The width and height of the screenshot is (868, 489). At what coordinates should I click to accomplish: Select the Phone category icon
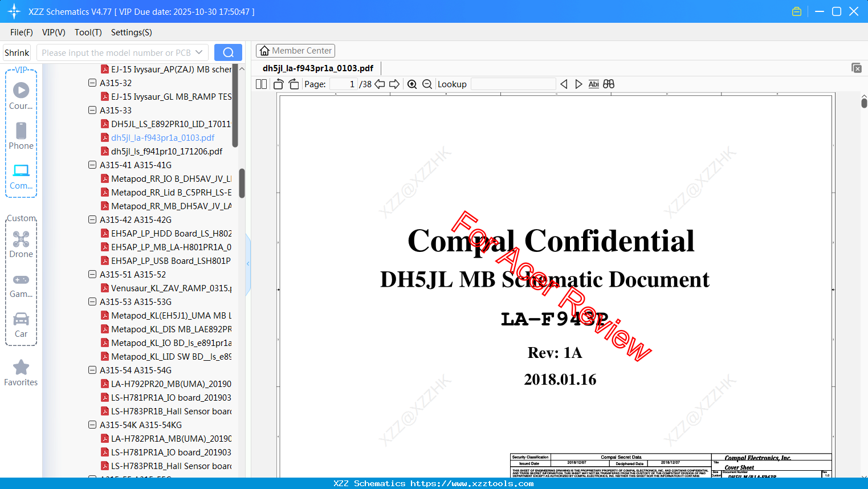coord(21,136)
